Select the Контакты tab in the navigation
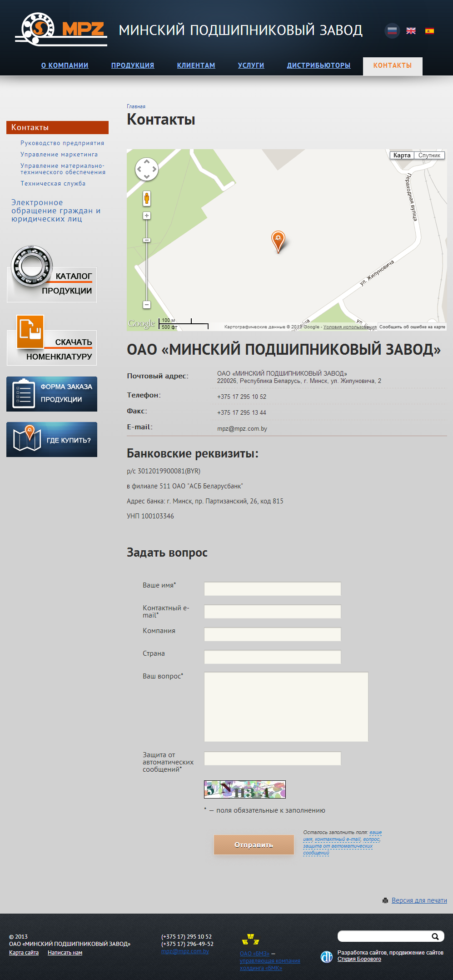 [393, 66]
